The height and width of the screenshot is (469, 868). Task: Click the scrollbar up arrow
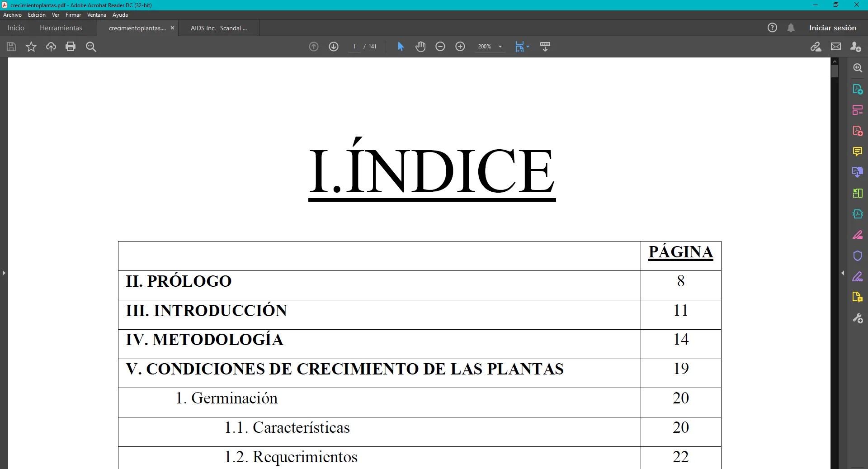pyautogui.click(x=835, y=61)
